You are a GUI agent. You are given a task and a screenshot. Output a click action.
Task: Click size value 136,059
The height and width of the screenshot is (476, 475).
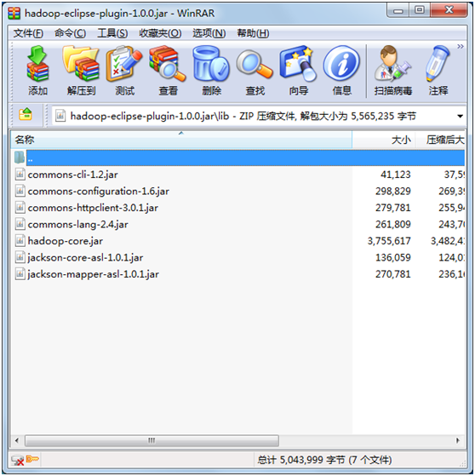[x=393, y=257]
